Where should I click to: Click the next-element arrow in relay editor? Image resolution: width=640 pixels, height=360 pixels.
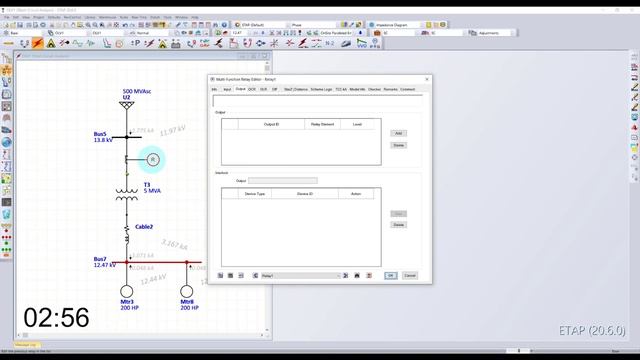pos(346,276)
